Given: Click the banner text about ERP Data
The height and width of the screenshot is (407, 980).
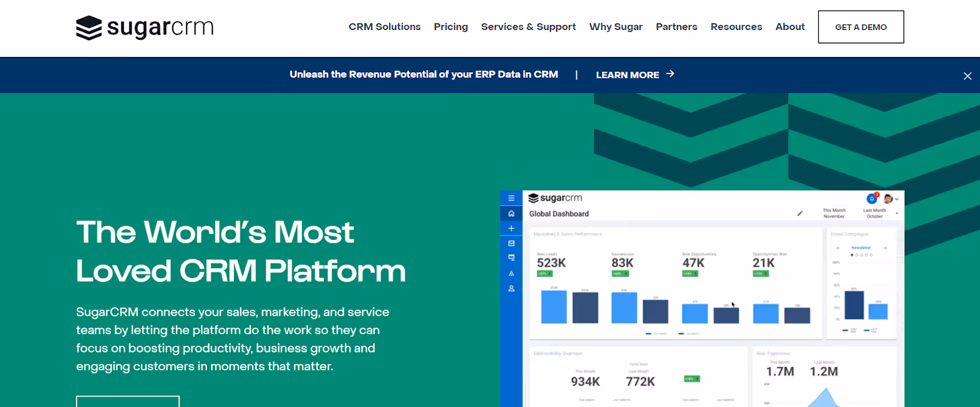Looking at the screenshot, I should click(x=424, y=74).
